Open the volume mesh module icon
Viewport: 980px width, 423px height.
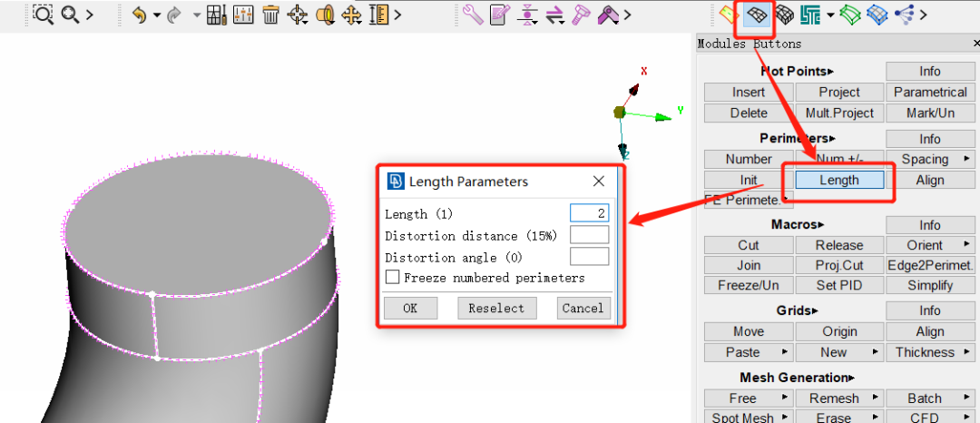(x=784, y=14)
